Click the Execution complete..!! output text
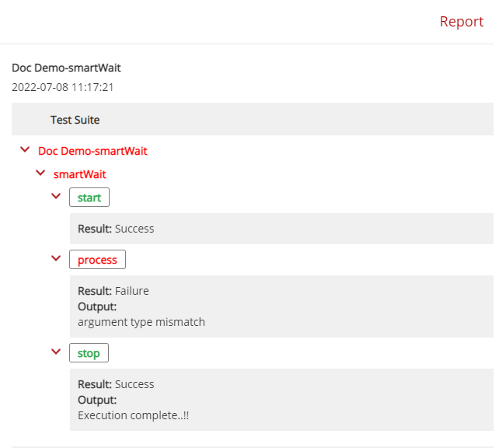This screenshot has width=499, height=448. 134,415
